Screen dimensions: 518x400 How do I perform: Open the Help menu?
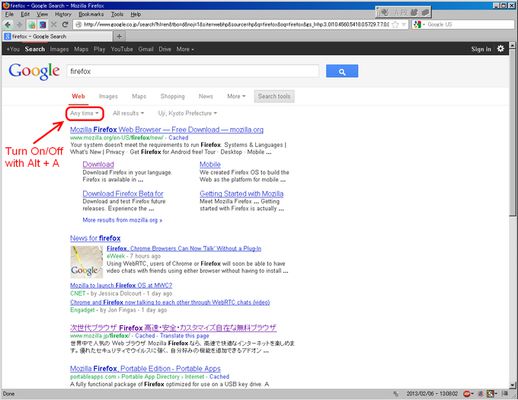point(135,14)
